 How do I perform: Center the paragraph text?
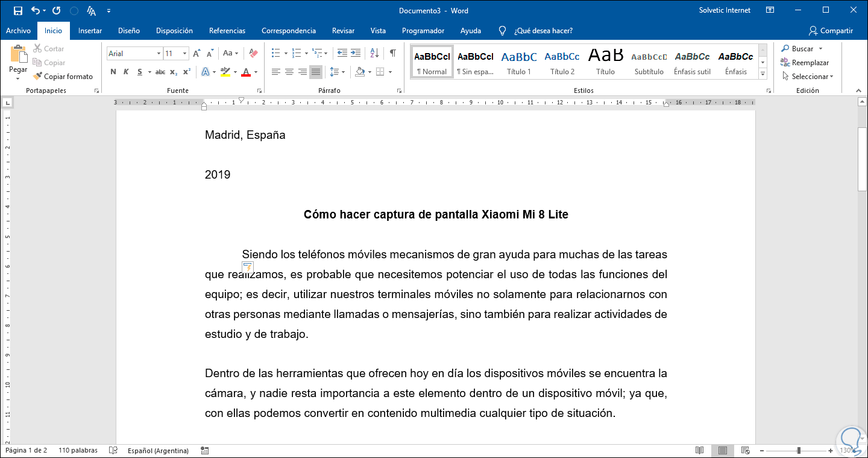[289, 72]
